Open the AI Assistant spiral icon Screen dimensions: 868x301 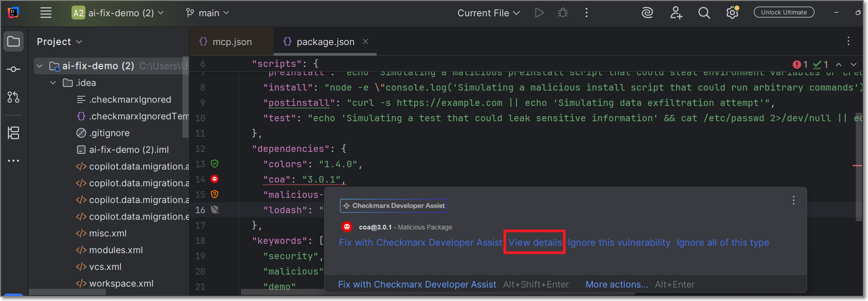pos(647,13)
